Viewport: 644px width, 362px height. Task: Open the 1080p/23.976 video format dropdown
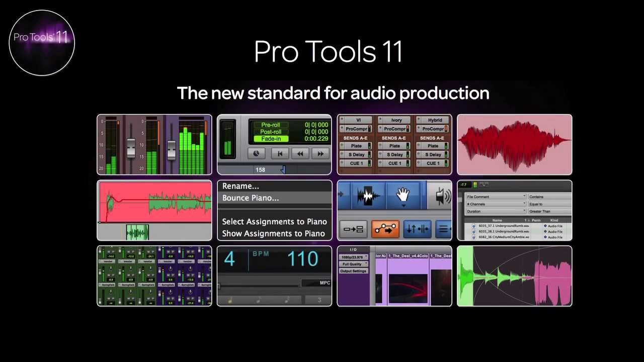click(x=354, y=257)
